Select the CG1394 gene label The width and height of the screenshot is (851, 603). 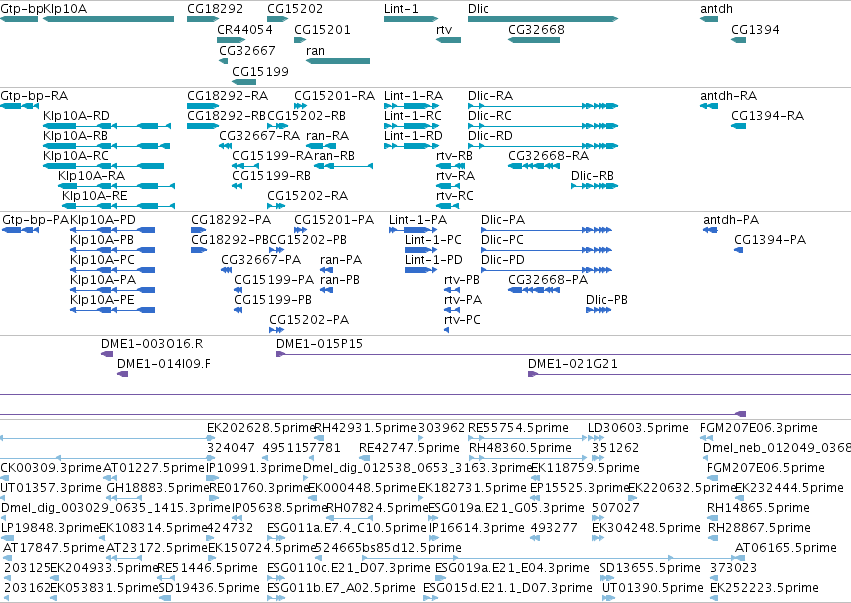tap(755, 29)
